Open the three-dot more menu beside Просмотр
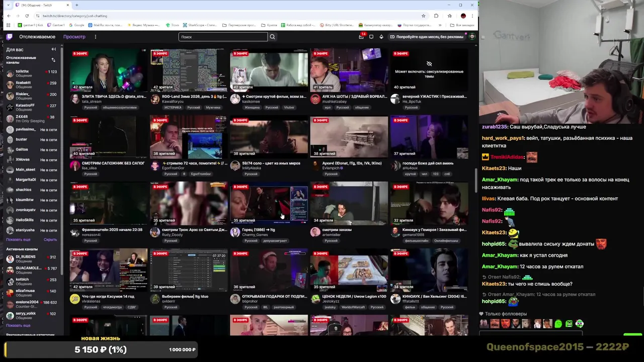This screenshot has width=644, height=362. 95,37
